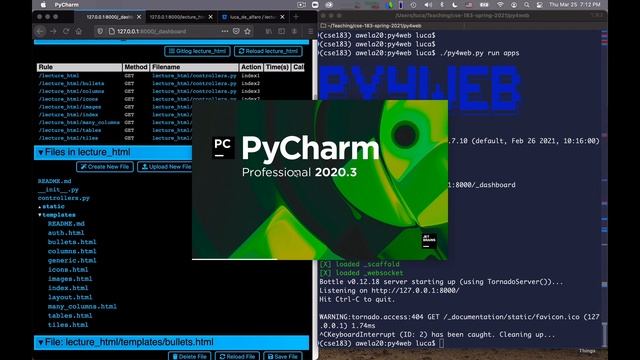
Task: Open the browser library icon
Action: point(269,31)
